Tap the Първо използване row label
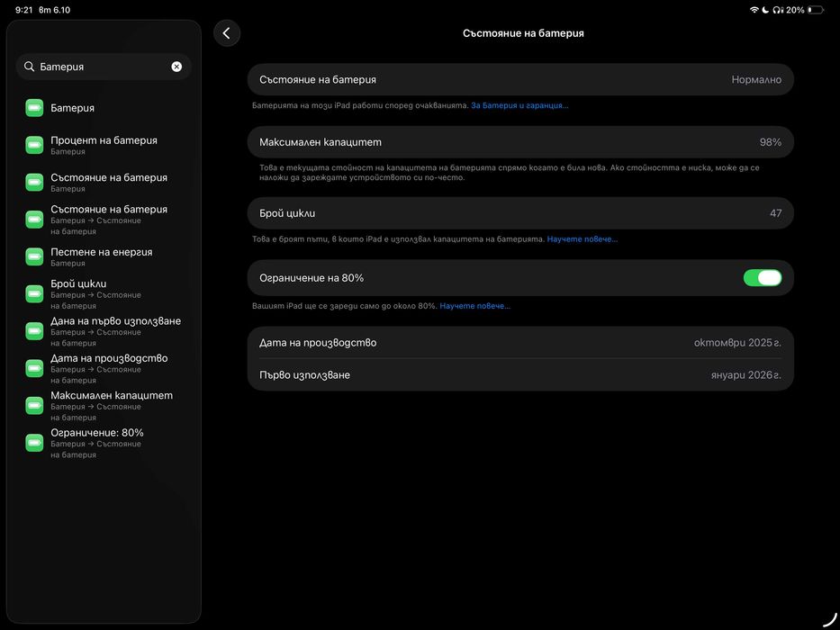The height and width of the screenshot is (630, 840). pos(305,375)
